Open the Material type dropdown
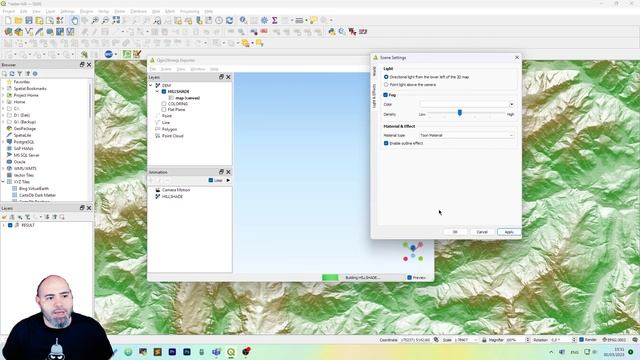The height and width of the screenshot is (360, 640). pos(467,135)
